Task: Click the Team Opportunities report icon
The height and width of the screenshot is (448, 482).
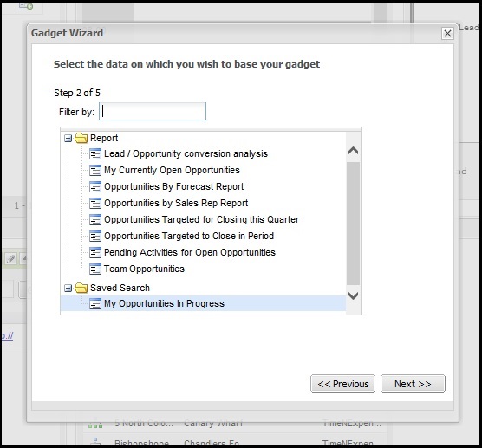Action: 95,269
